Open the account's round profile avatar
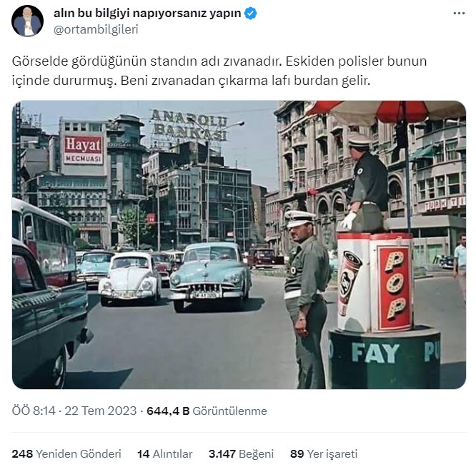 point(27,21)
